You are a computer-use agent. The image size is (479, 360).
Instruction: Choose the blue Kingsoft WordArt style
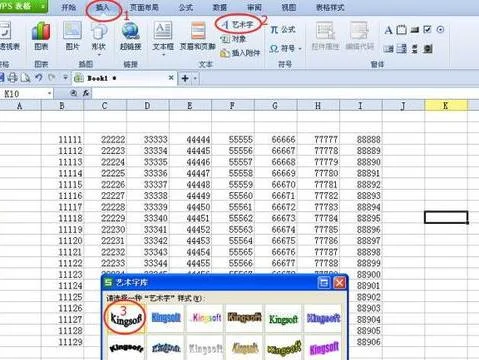[x=166, y=318]
